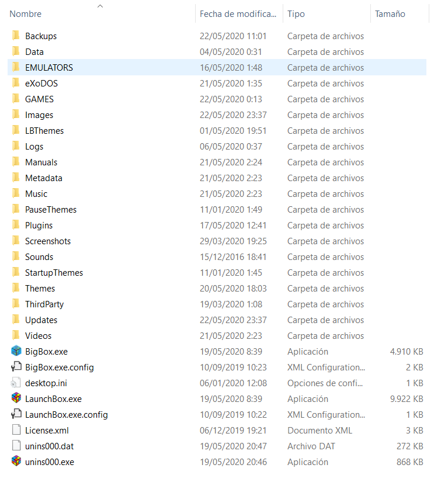Select the BigBox.exe.config file name

(60, 367)
